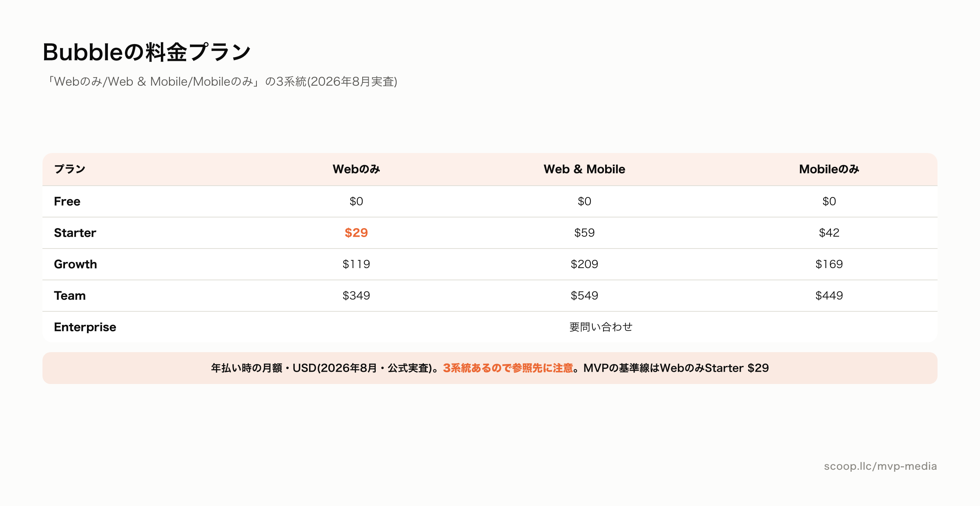Viewport: 980px width, 506px height.
Task: Click the Free price $0 under Web & Mobile
Action: 584,201
